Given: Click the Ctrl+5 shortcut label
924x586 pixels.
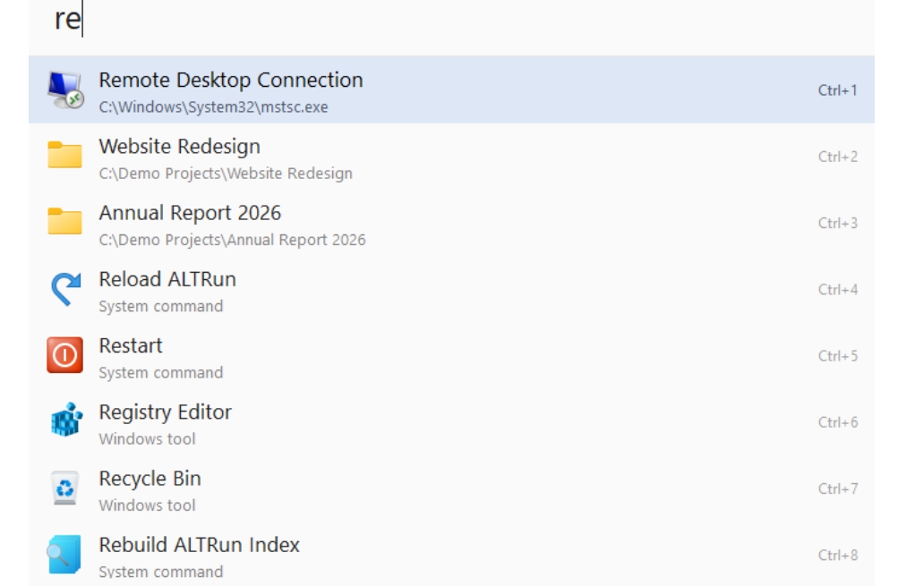Looking at the screenshot, I should [x=837, y=356].
